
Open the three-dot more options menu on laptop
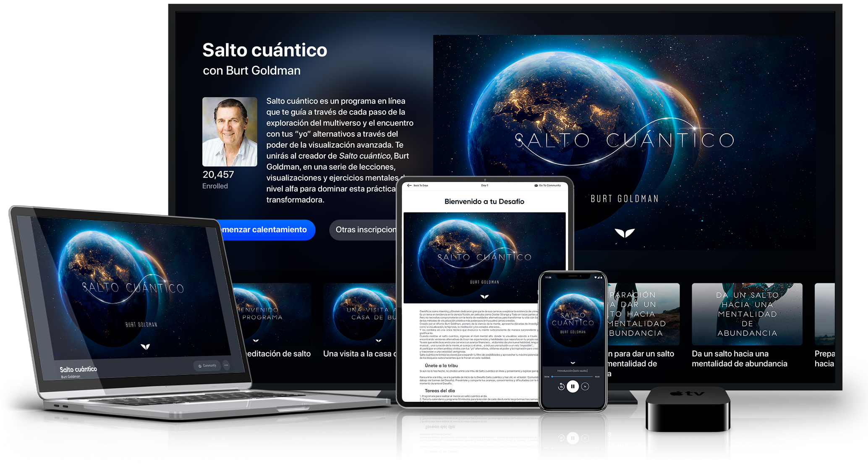pos(226,365)
